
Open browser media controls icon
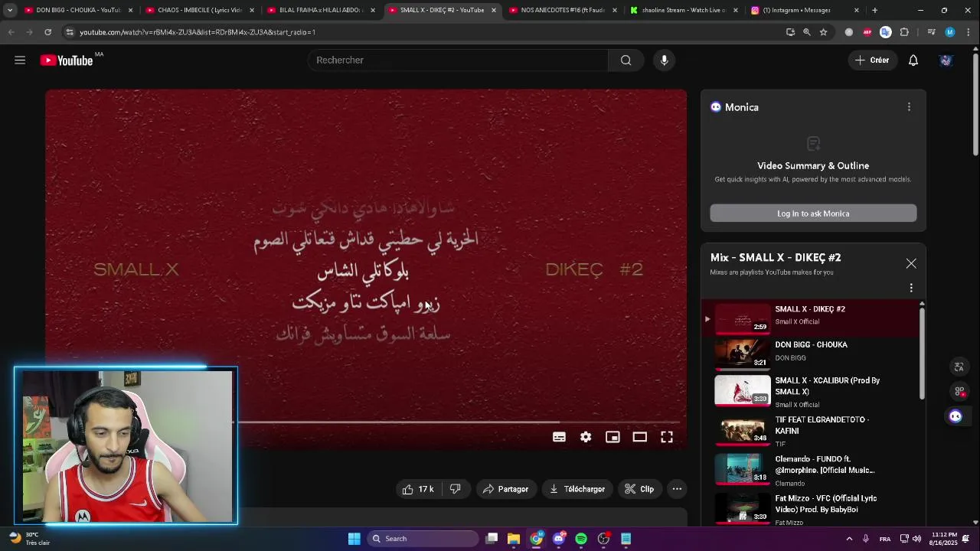click(x=931, y=32)
